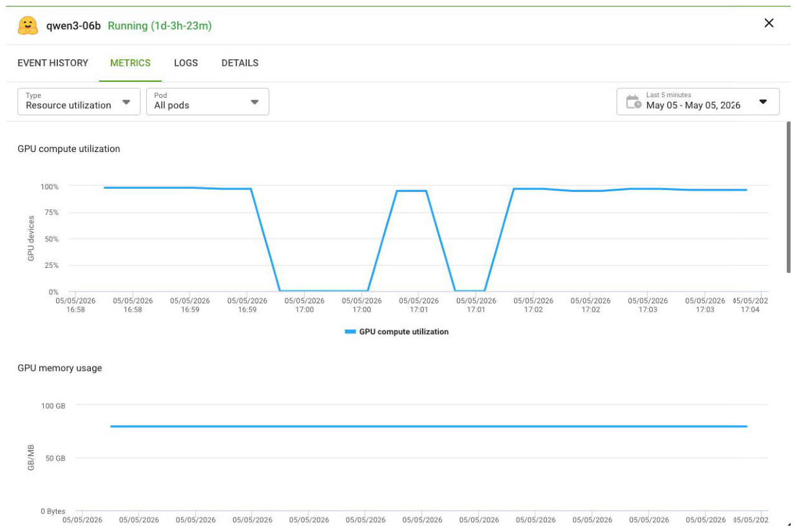Expand the Last 5 minutes date dropdown arrow

tap(763, 102)
